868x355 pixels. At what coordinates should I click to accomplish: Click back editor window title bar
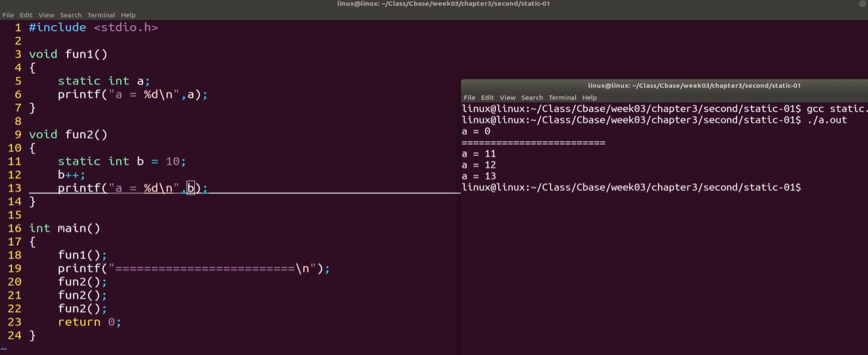(434, 4)
